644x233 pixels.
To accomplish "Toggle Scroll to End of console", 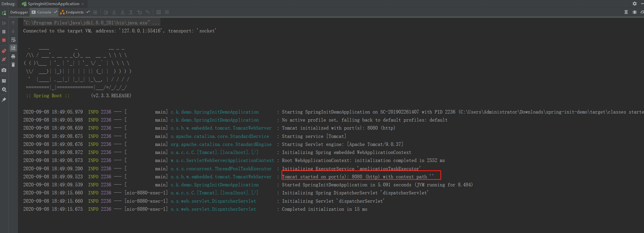I will (x=13, y=48).
